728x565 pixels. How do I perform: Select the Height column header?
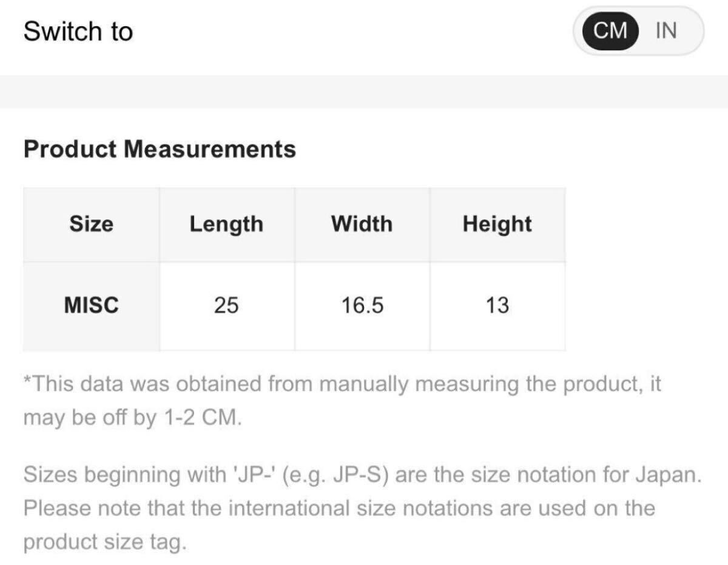click(x=497, y=224)
